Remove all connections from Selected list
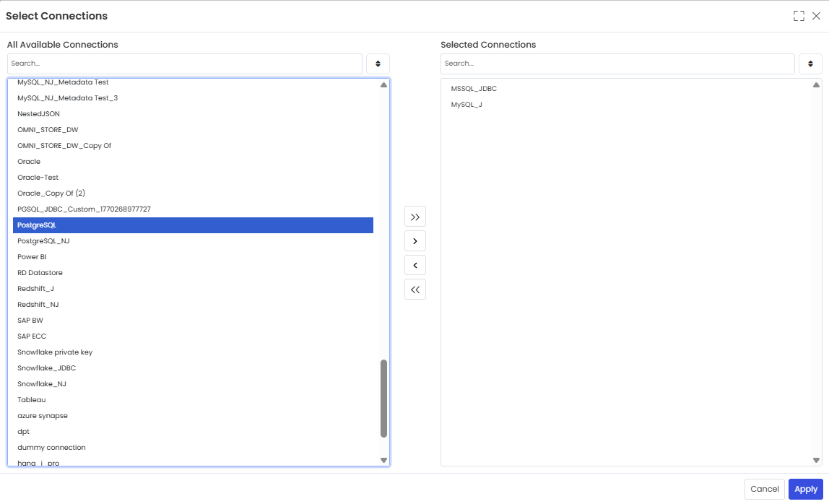This screenshot has width=829, height=504. click(415, 290)
